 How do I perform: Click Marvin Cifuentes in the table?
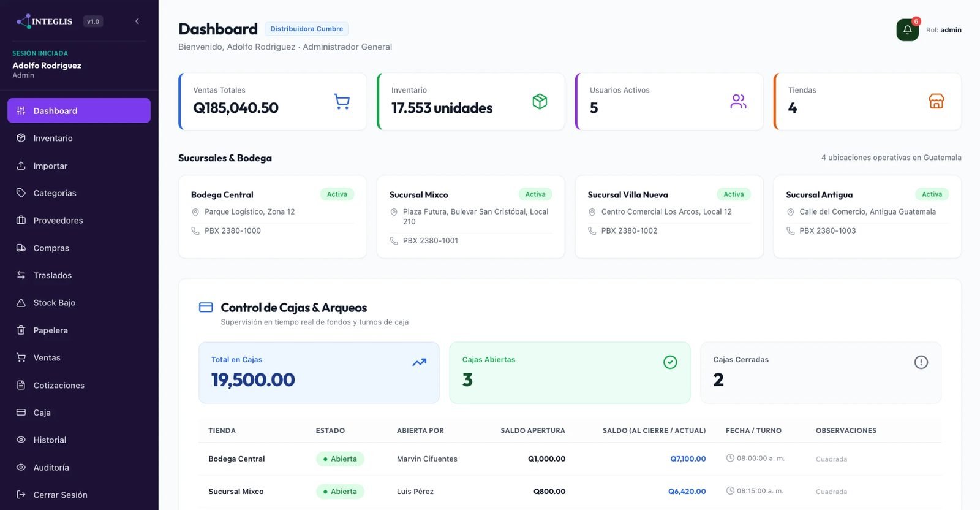point(427,459)
